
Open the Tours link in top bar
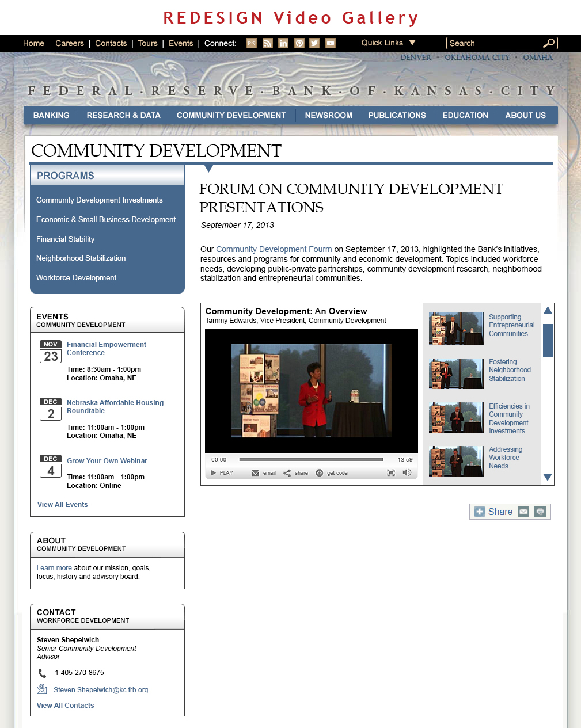(147, 43)
